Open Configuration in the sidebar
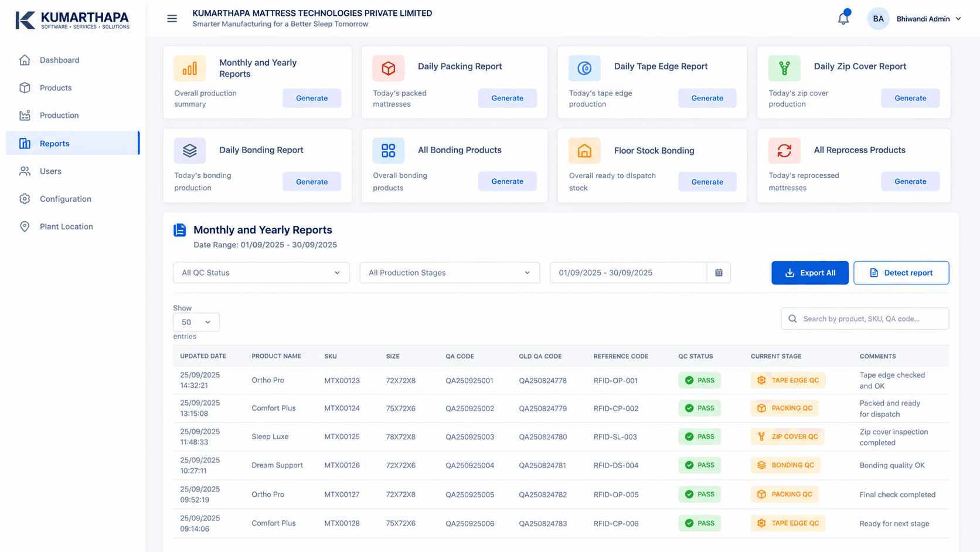 [72, 199]
